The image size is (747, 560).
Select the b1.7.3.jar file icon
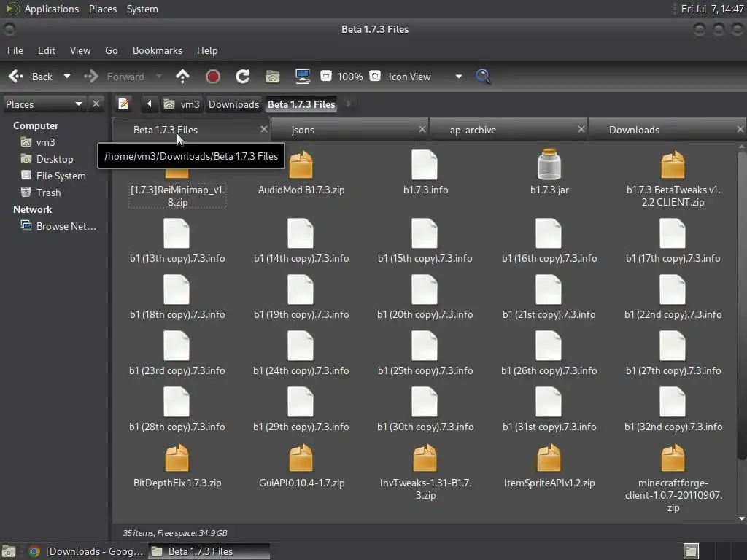click(549, 164)
